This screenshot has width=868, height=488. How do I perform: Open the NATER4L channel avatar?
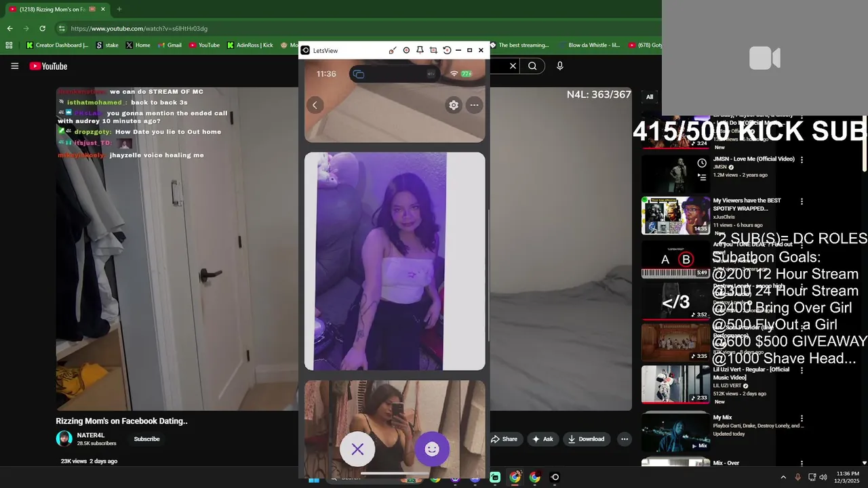pyautogui.click(x=64, y=439)
